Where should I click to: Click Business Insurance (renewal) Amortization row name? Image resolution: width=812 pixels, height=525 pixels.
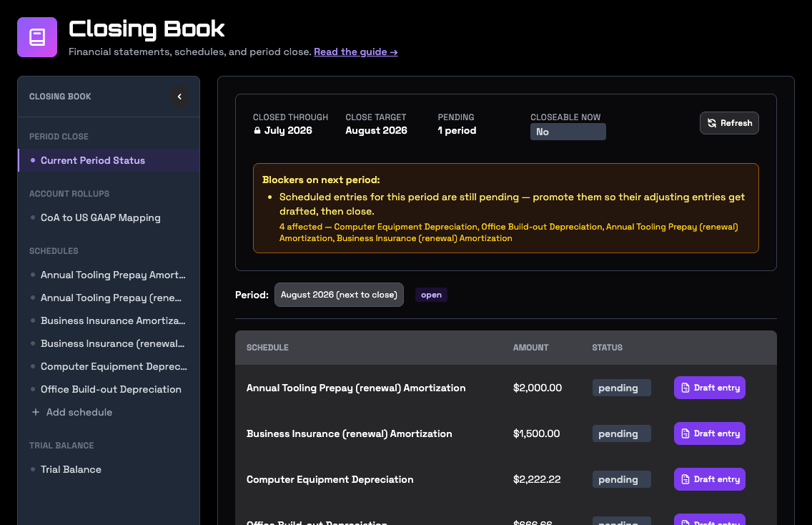click(349, 433)
